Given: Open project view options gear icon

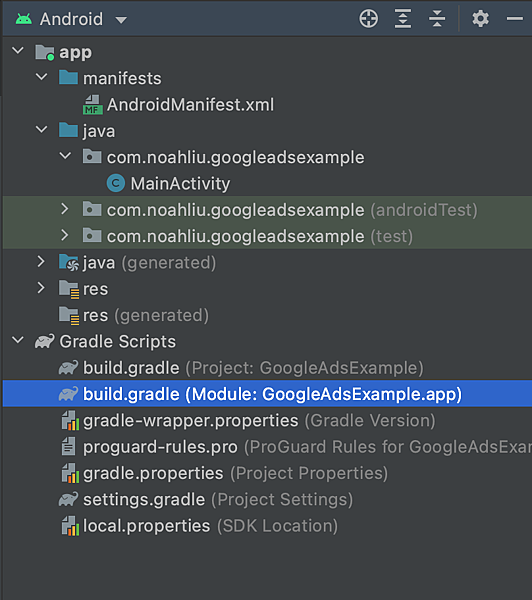Looking at the screenshot, I should (480, 19).
